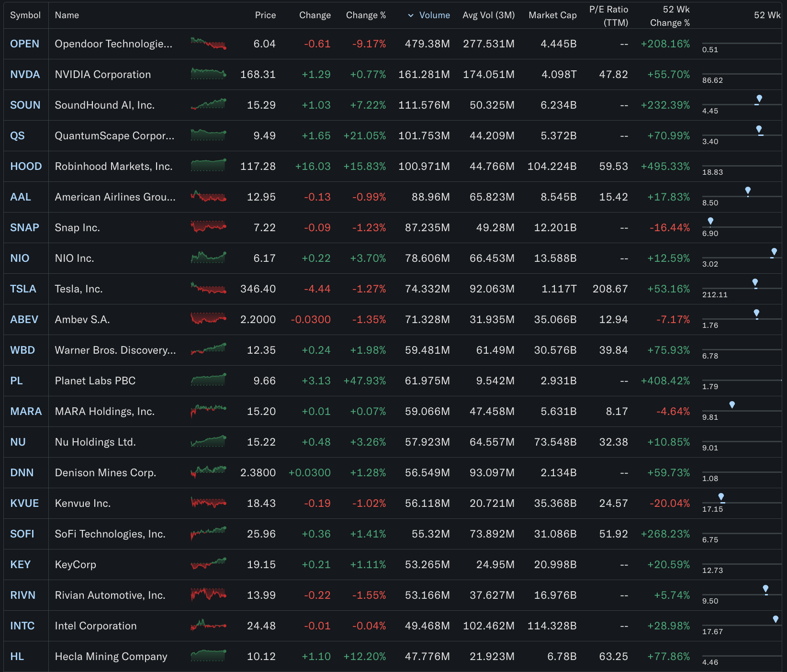This screenshot has width=787, height=672.
Task: Click the Hecla Mining Company name cell
Action: [x=111, y=657]
